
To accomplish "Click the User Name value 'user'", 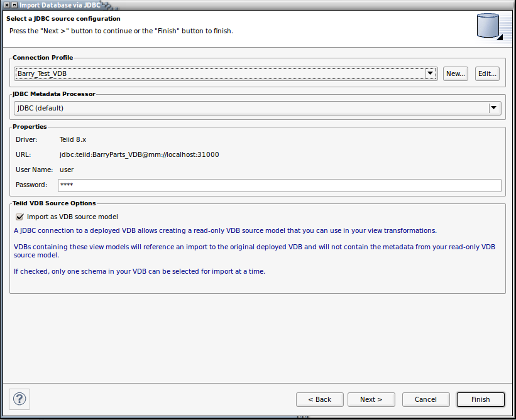I will [66, 170].
